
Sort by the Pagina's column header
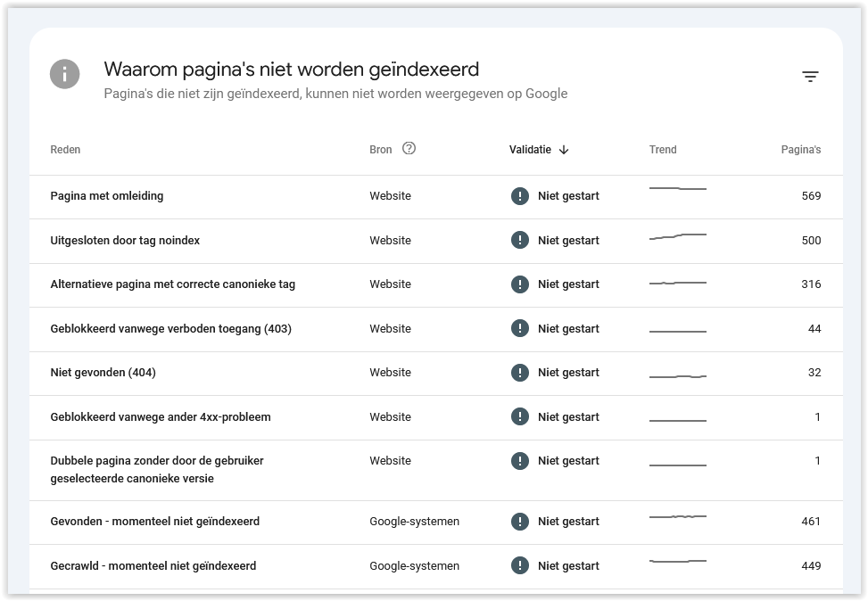click(x=800, y=150)
